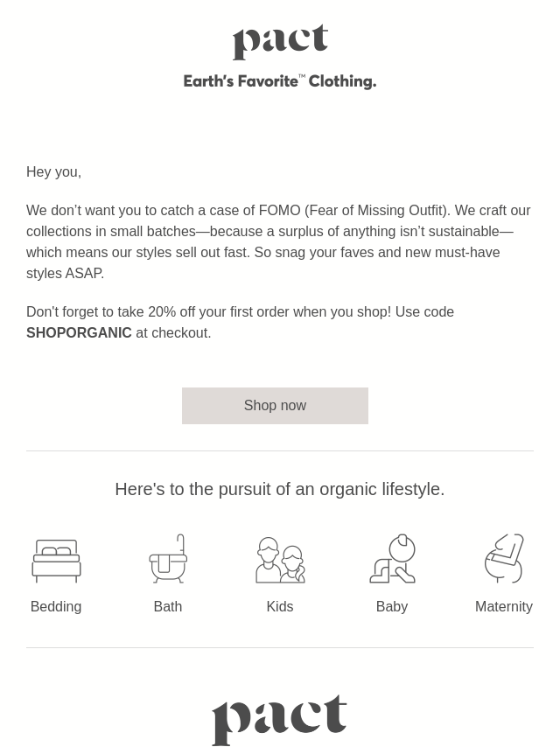Click the large pact logo in the footer
Image resolution: width=560 pixels, height=747 pixels.
pyautogui.click(x=279, y=719)
